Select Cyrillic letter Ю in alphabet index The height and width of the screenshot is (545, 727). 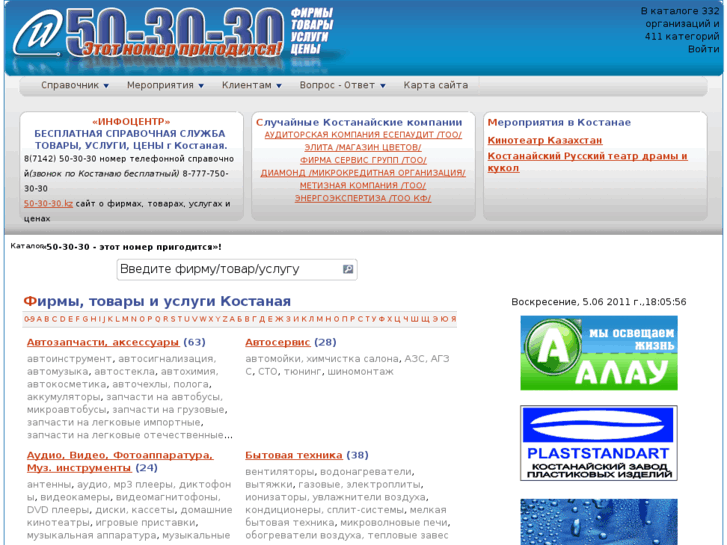[444, 319]
